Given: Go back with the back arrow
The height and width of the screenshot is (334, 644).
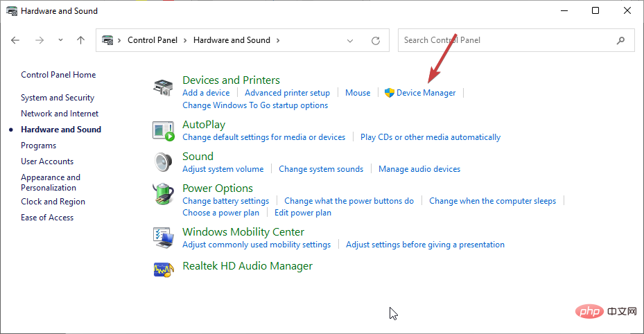Looking at the screenshot, I should 15,40.
